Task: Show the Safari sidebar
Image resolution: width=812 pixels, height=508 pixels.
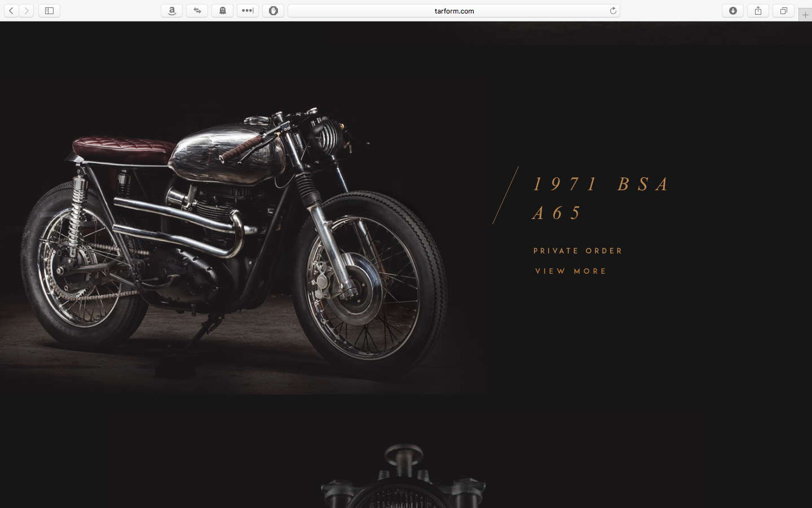Action: pyautogui.click(x=49, y=11)
